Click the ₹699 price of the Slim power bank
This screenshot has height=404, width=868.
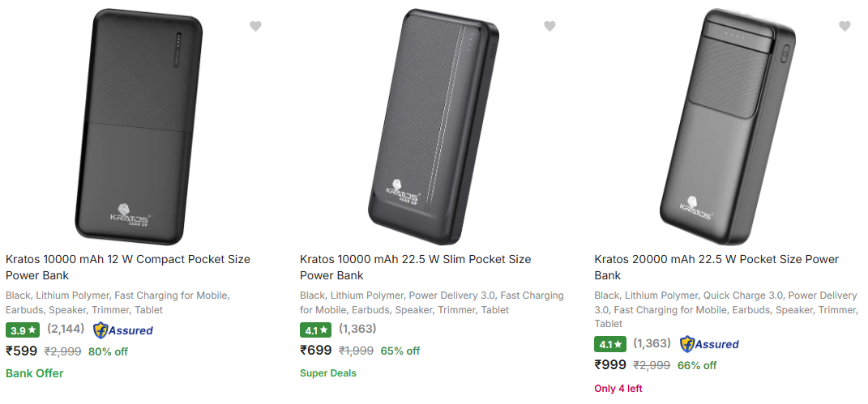316,351
